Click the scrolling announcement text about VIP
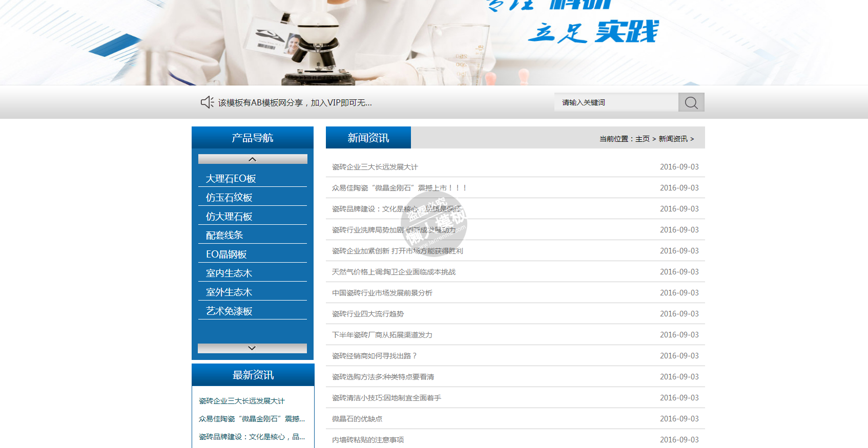Image resolution: width=868 pixels, height=448 pixels. [295, 103]
